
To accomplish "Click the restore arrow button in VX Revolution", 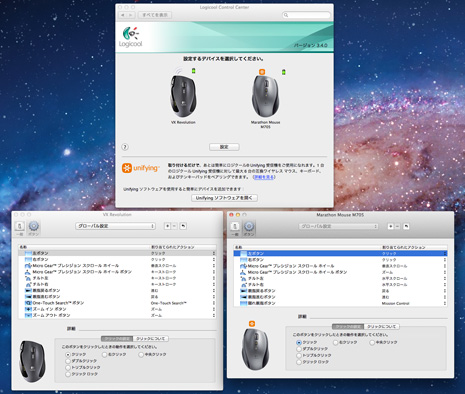I will click(183, 226).
